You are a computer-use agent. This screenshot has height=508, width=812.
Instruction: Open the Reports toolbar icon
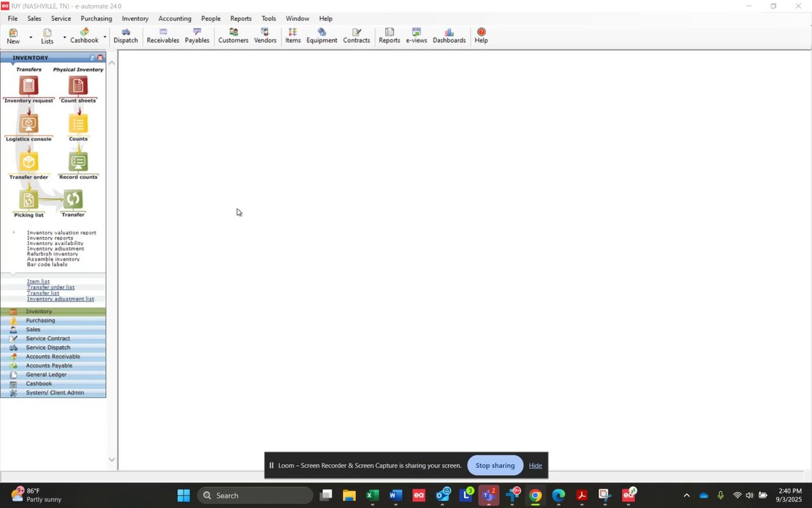point(390,36)
